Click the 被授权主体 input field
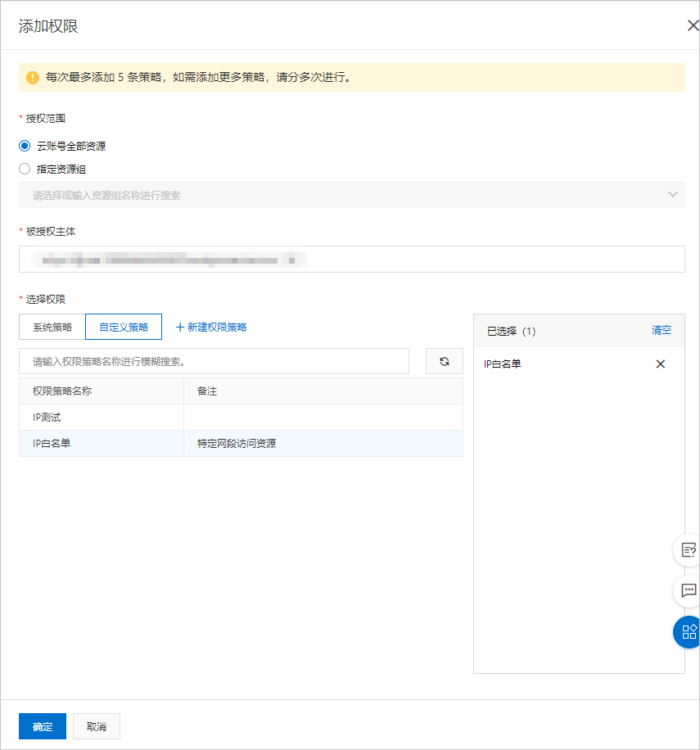Screen dimensions: 700x750 [352, 260]
